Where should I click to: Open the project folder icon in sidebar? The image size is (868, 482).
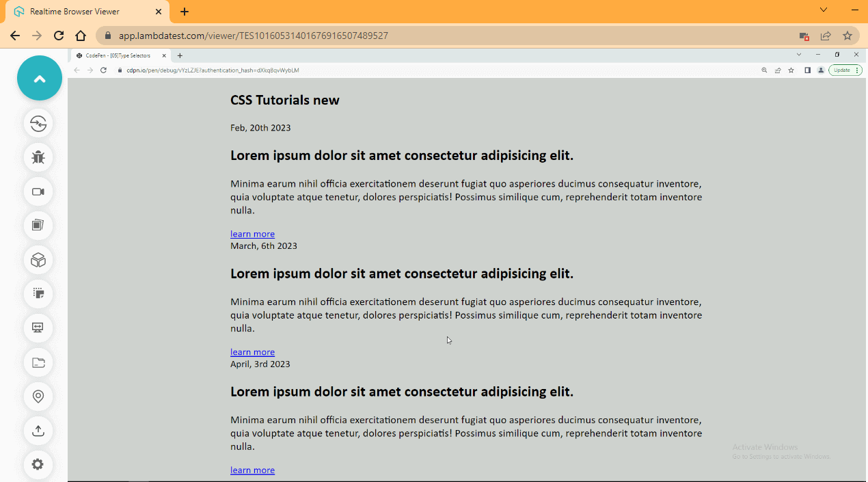(x=38, y=362)
